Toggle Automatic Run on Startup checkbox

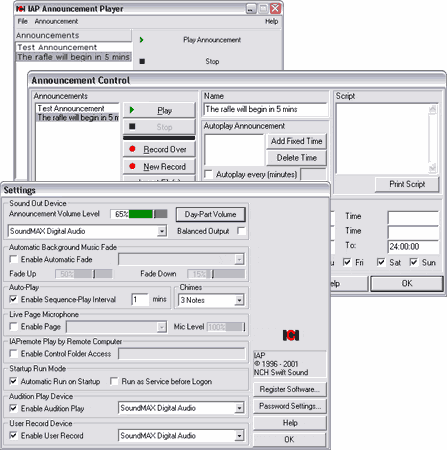click(14, 381)
